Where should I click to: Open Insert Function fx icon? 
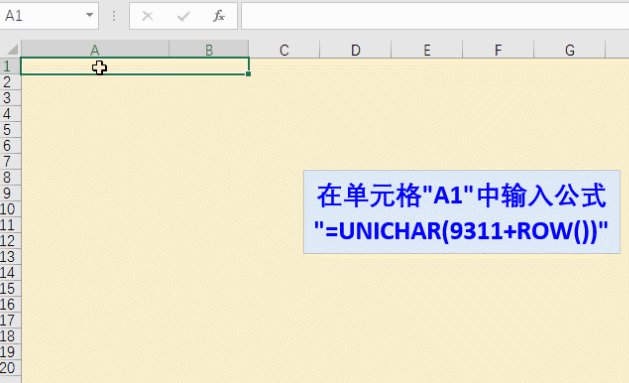219,16
